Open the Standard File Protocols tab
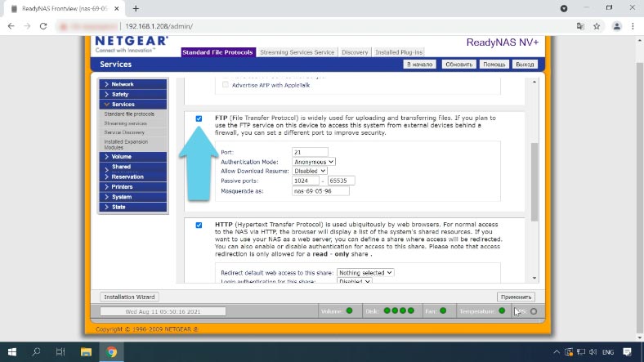 217,52
